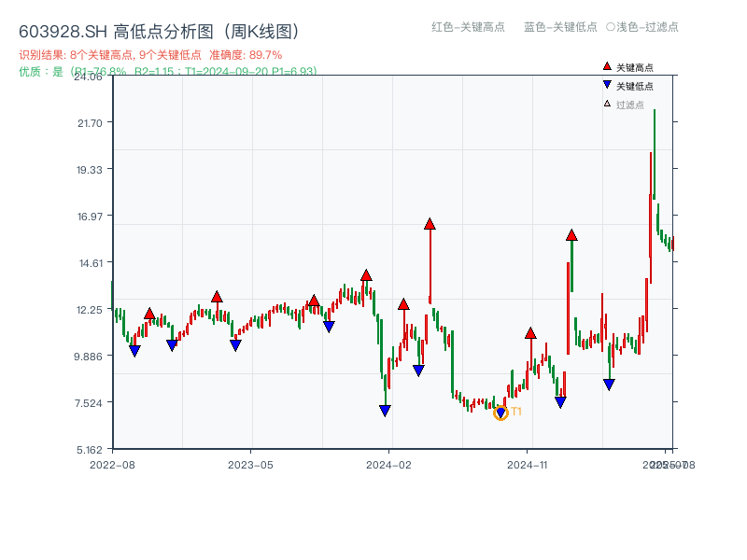Click the 识别结果 summary line in red

coord(150,55)
